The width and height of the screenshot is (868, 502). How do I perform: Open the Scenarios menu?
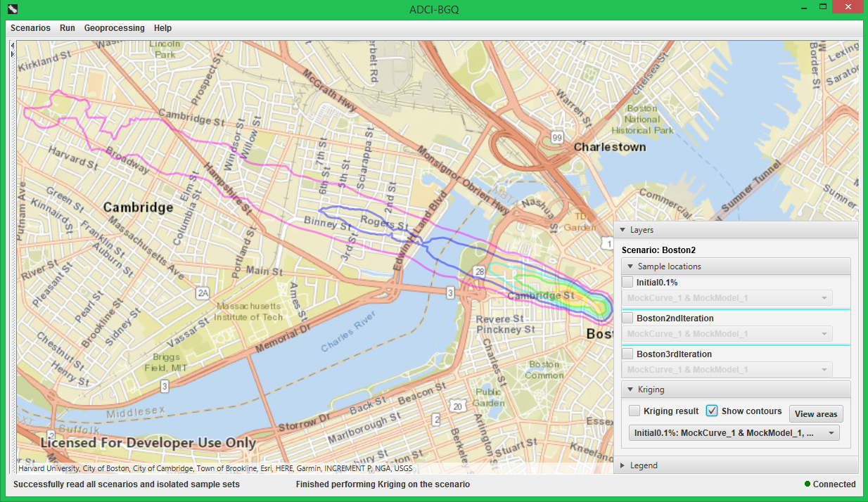coord(30,28)
